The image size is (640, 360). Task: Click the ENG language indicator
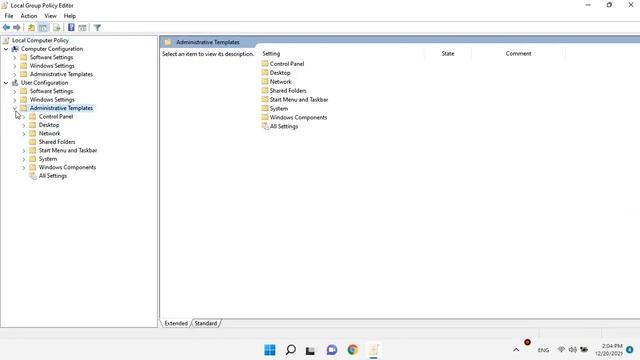click(x=543, y=350)
